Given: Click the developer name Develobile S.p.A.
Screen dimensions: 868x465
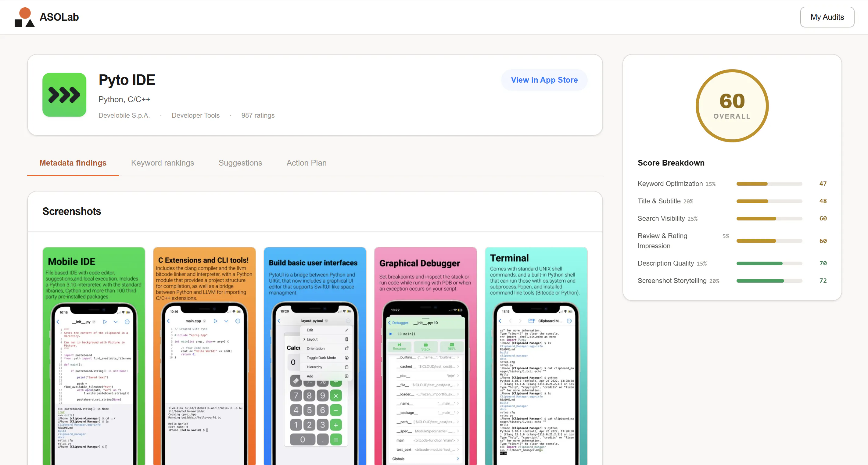Looking at the screenshot, I should point(124,115).
